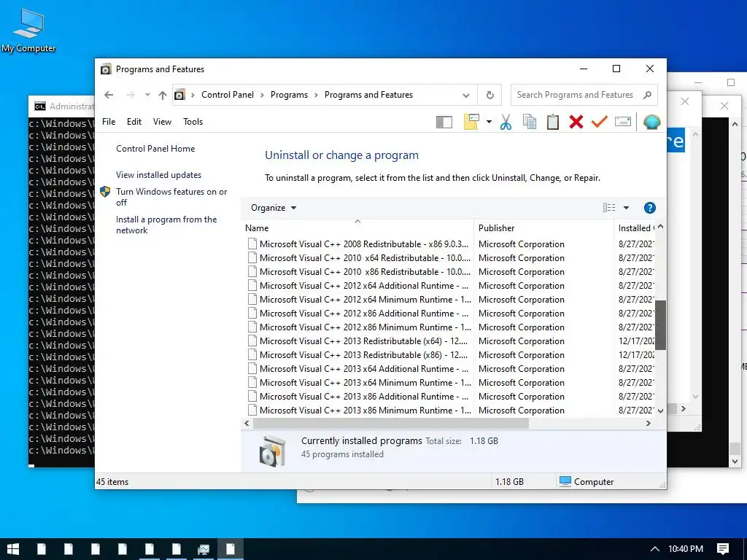Select Visual C++ 2013 x86 Minimum Runtime
Screen dimensions: 747x560
tap(450, 410)
